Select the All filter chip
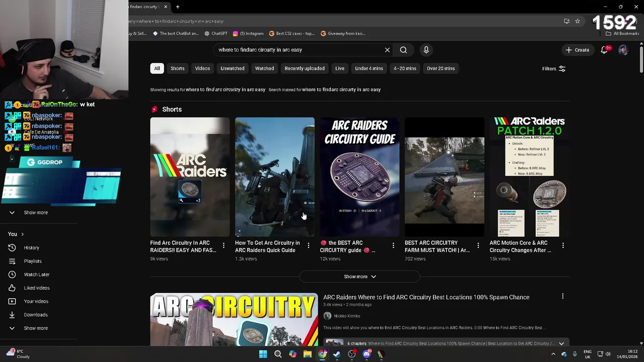This screenshot has height=362, width=644. coord(157,68)
